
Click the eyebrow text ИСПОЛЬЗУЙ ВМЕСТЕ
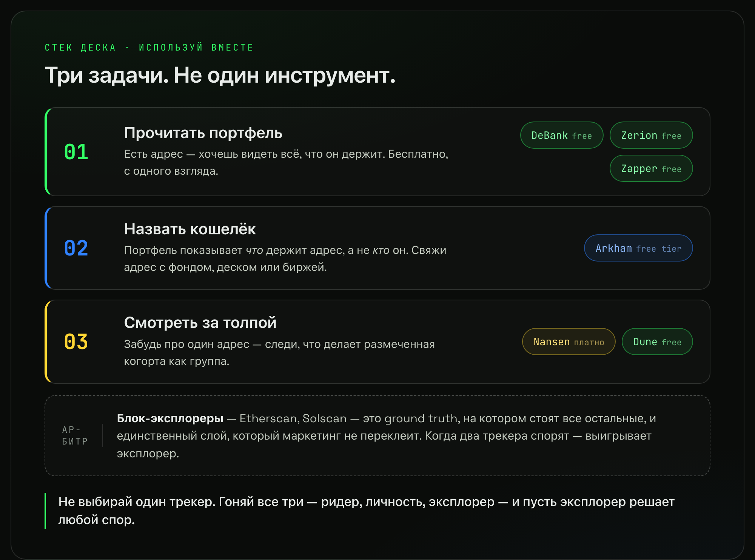(196, 48)
